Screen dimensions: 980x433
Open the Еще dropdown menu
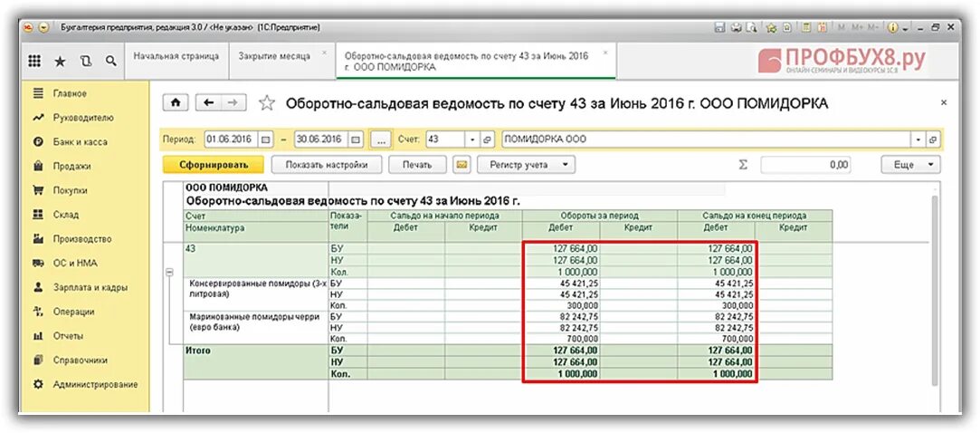(x=910, y=165)
